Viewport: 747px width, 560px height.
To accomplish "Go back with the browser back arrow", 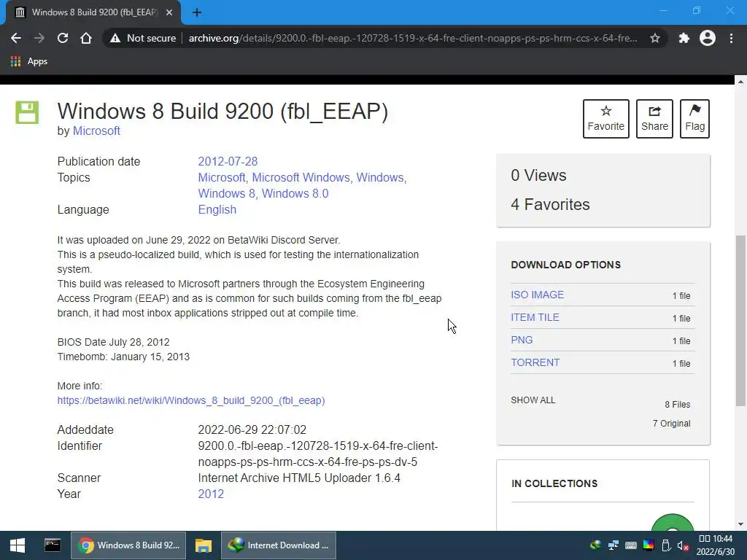I will [16, 38].
